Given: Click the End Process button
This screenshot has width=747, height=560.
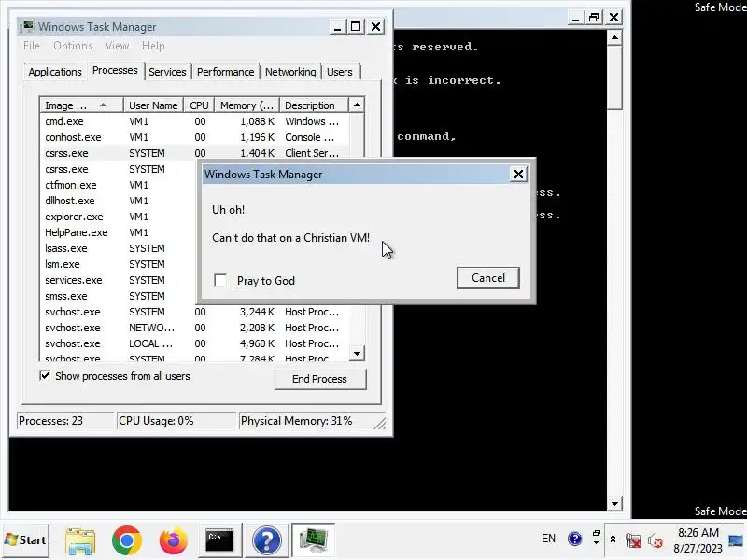Looking at the screenshot, I should [319, 379].
